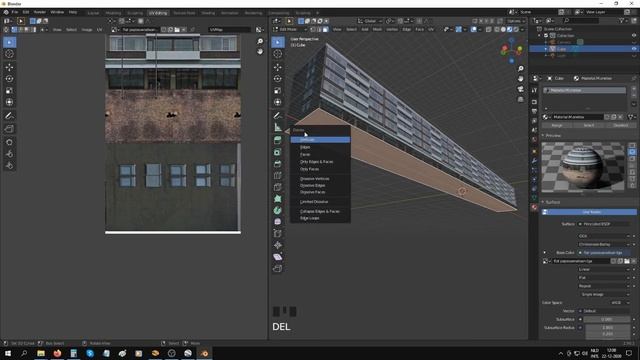640x360 pixels.
Task: Toggle visibility of Cube in the outliner
Action: click(634, 49)
